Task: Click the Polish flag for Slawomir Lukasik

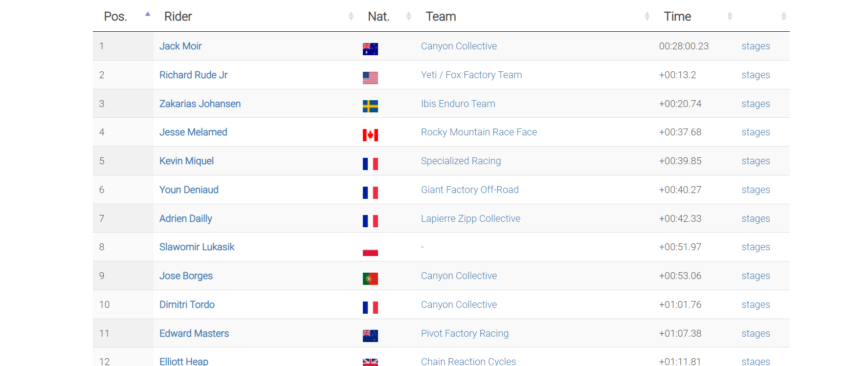Action: (370, 250)
